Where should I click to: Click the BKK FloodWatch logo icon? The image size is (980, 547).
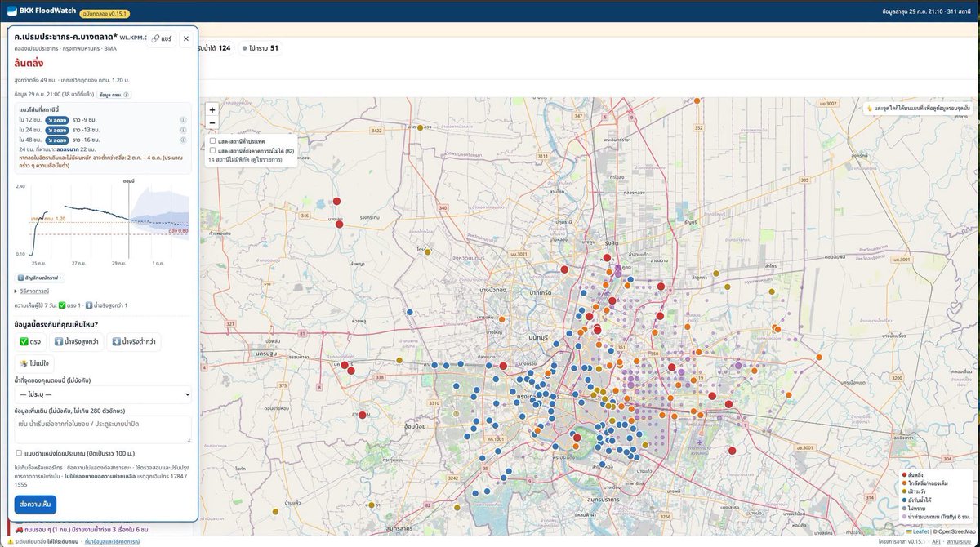[x=11, y=11]
